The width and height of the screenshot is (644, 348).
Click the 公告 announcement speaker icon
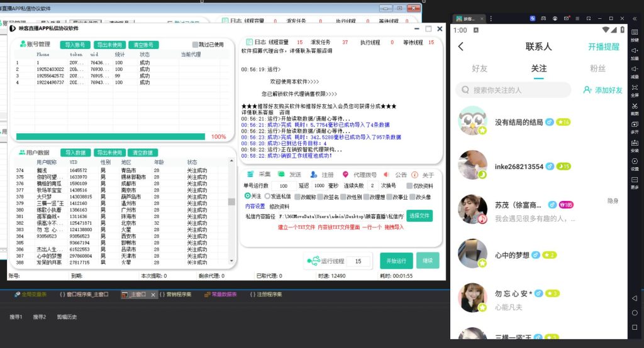(386, 175)
